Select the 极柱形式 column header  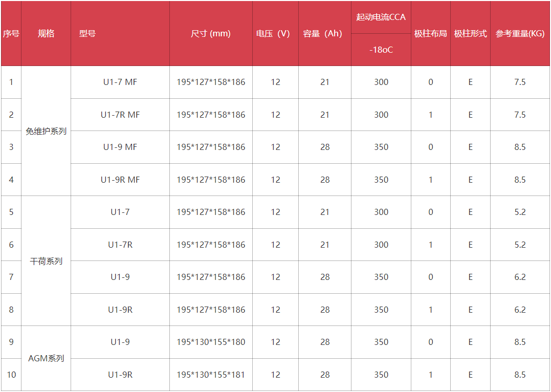coord(470,33)
